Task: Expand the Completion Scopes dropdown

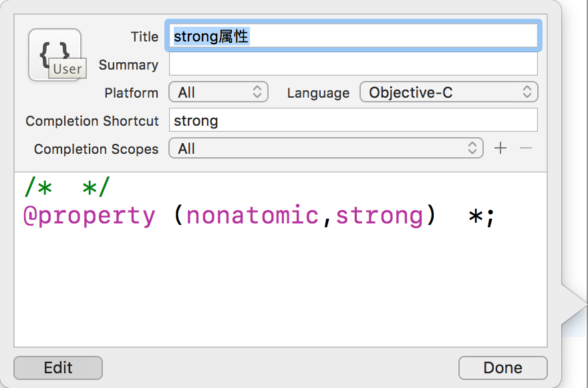Action: [x=326, y=148]
